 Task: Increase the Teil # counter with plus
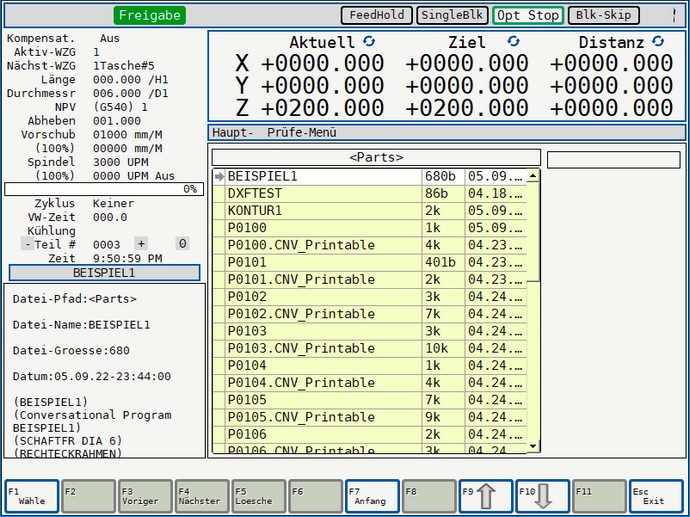pos(141,244)
